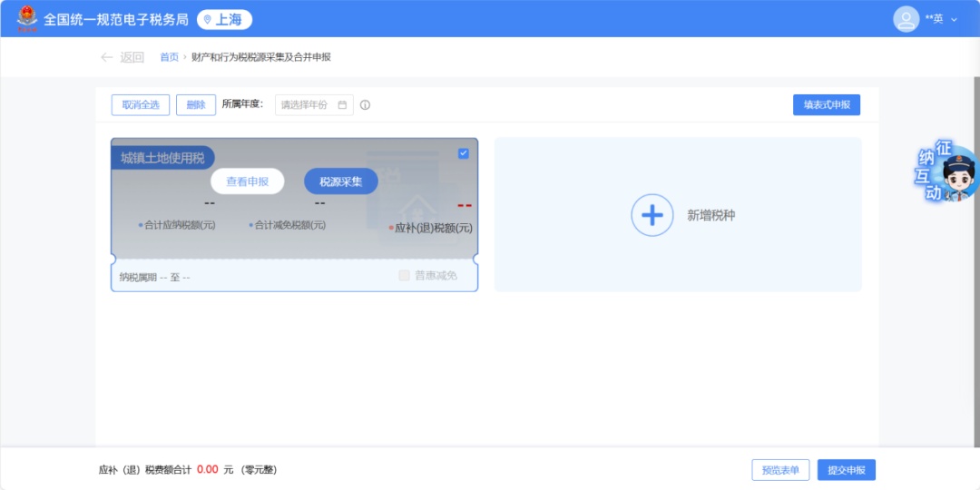Toggle the 普惠减免 checkbox

click(x=404, y=276)
